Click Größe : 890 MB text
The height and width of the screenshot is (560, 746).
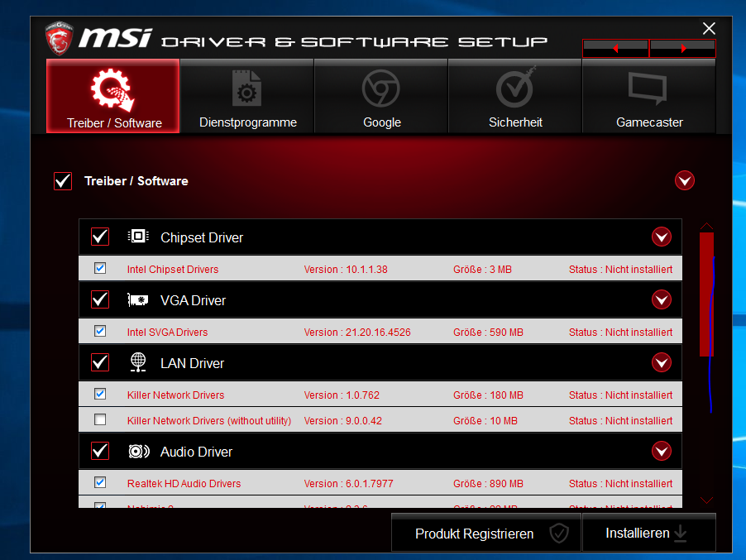pos(488,483)
